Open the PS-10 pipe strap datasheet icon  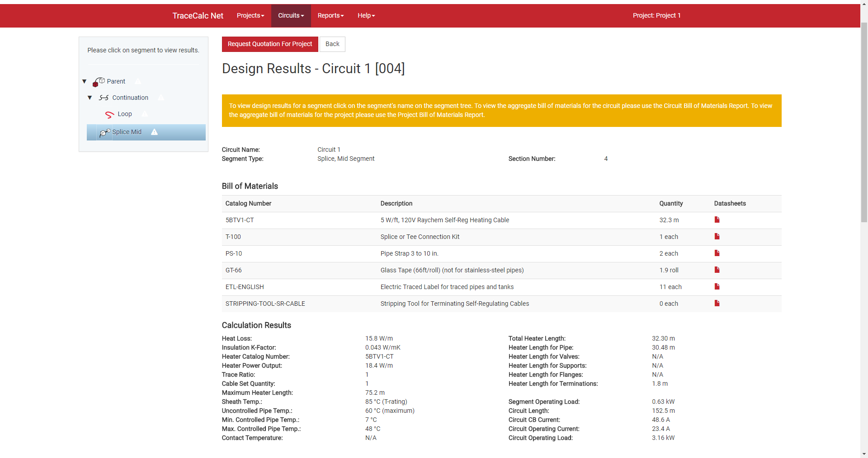(x=717, y=253)
